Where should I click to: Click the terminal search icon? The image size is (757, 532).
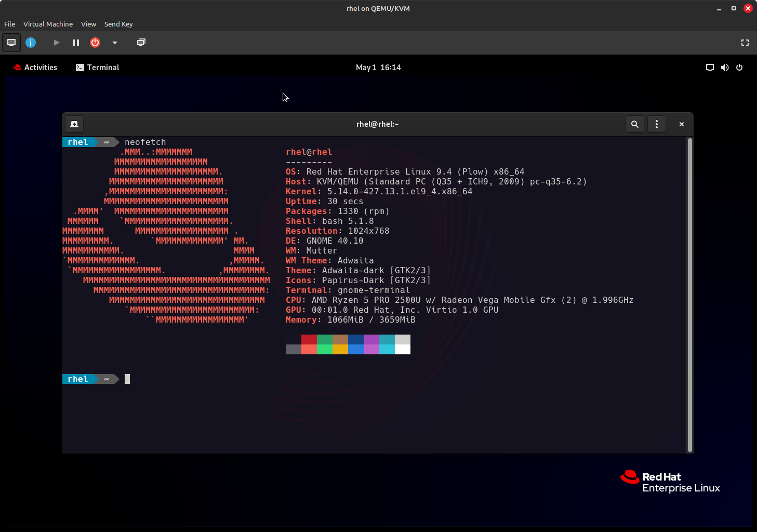point(635,124)
